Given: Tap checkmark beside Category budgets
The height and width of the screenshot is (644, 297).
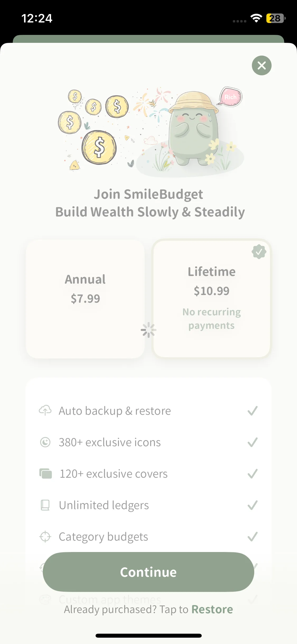Looking at the screenshot, I should [252, 537].
